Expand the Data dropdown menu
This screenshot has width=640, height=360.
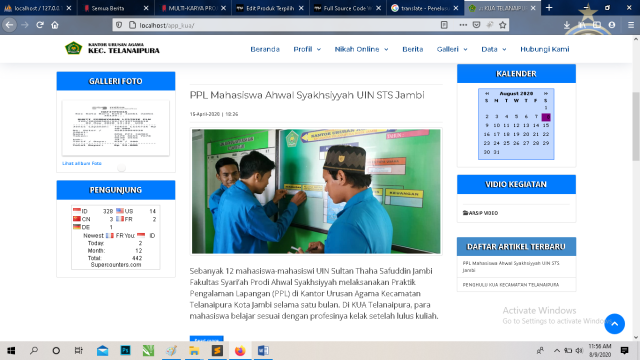[x=493, y=49]
